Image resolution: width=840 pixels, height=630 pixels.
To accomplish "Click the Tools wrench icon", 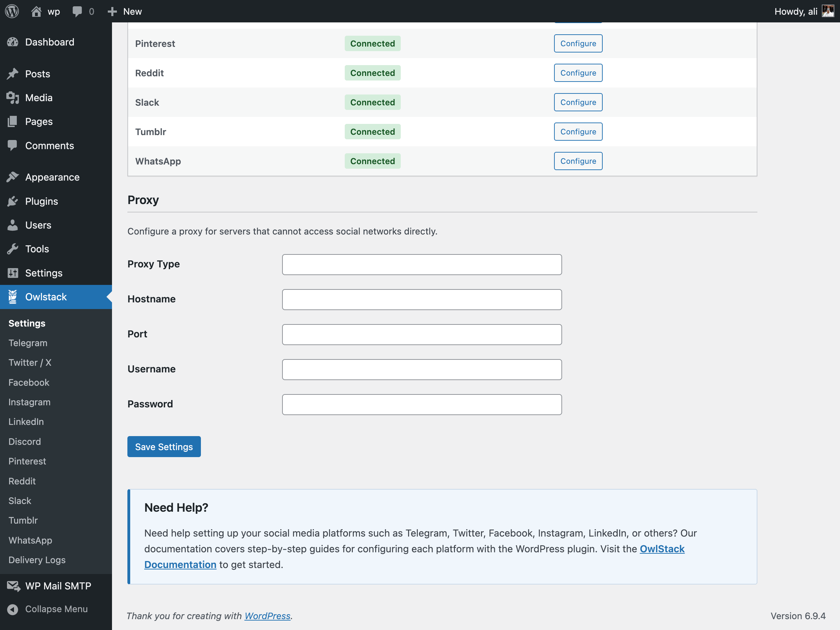I will [x=13, y=249].
